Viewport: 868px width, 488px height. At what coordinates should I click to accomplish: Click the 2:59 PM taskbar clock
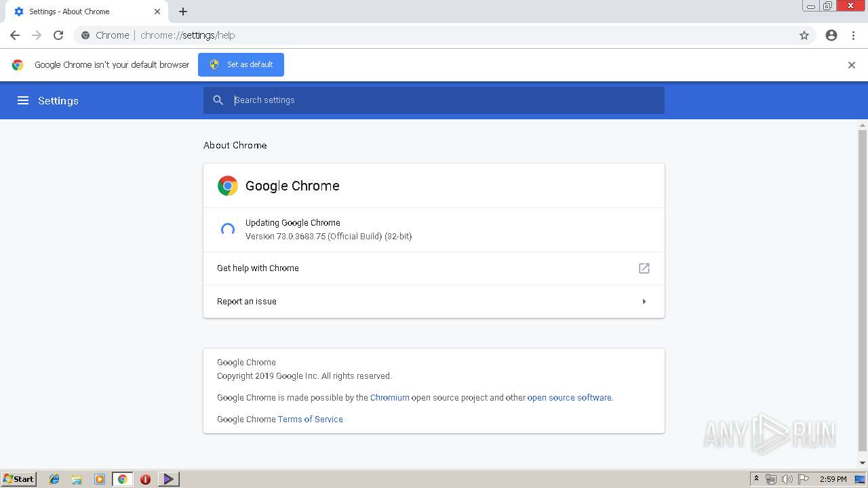pyautogui.click(x=833, y=479)
